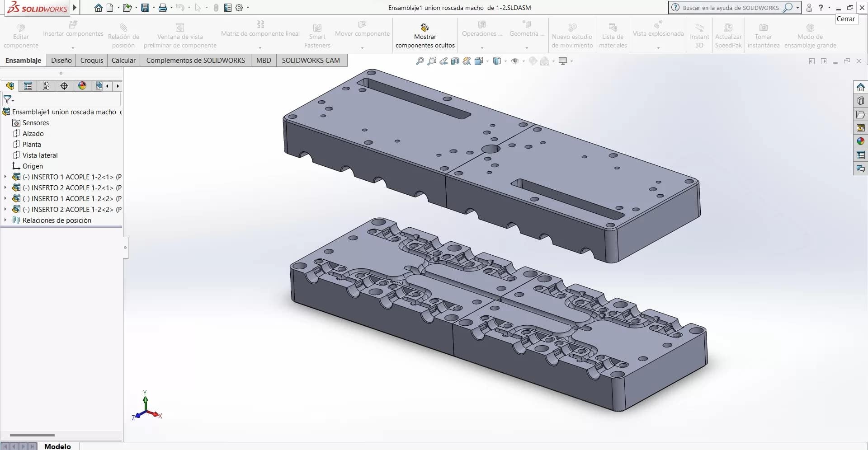Expand INSERTO 1 ACOPLE 1-2<1> tree node

coord(5,177)
